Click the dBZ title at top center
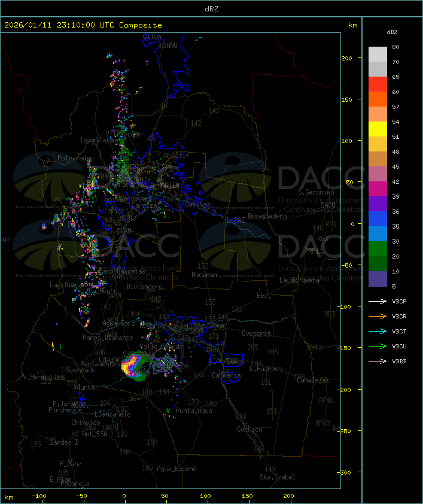This screenshot has width=423, height=504. 211,8
